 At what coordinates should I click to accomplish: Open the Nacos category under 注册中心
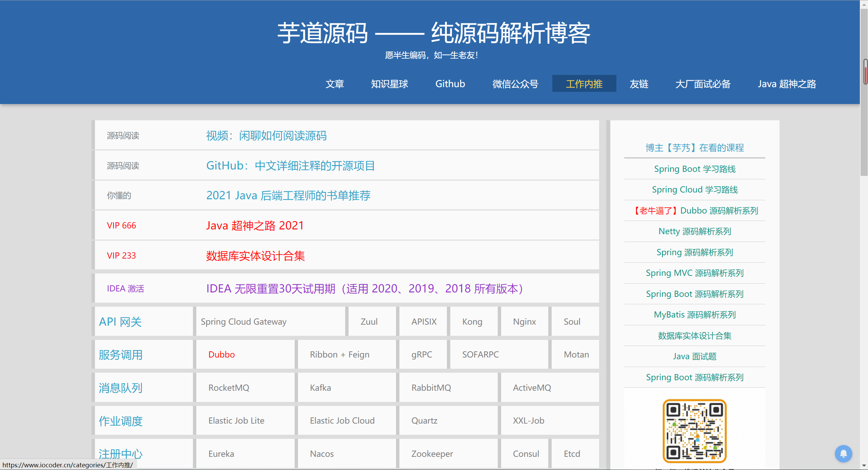click(x=321, y=453)
